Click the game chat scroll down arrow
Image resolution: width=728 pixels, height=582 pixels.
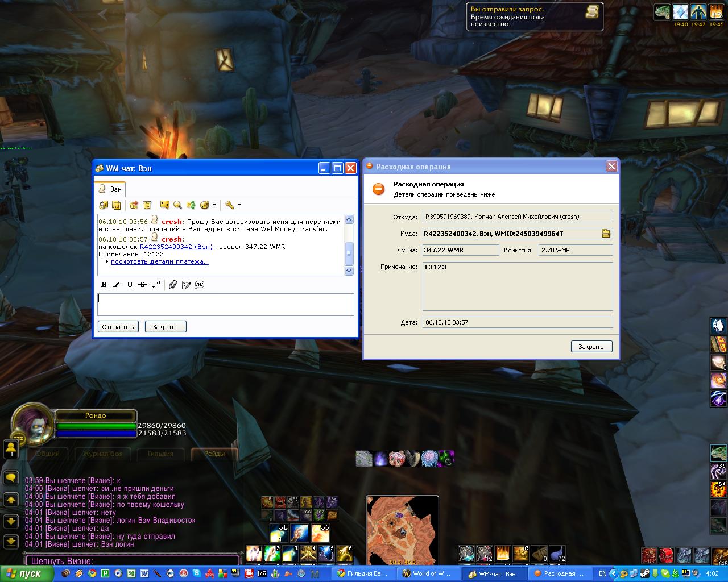(11, 521)
